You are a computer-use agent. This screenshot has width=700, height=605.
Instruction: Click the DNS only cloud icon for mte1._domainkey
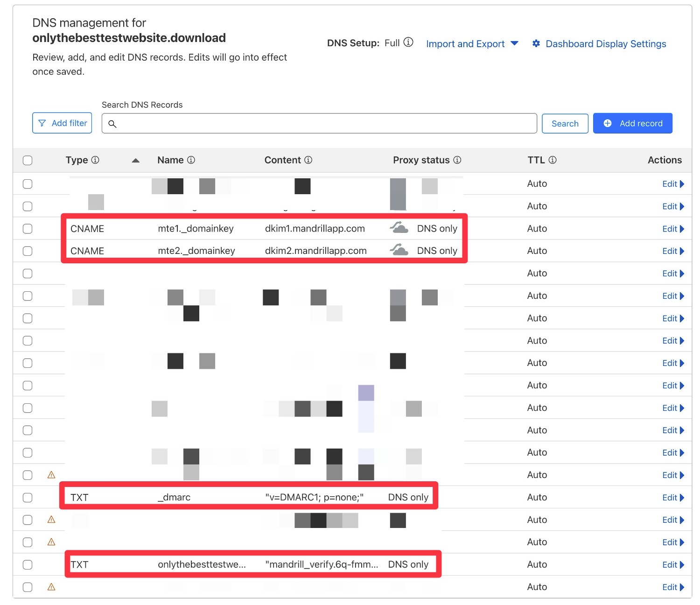(399, 228)
